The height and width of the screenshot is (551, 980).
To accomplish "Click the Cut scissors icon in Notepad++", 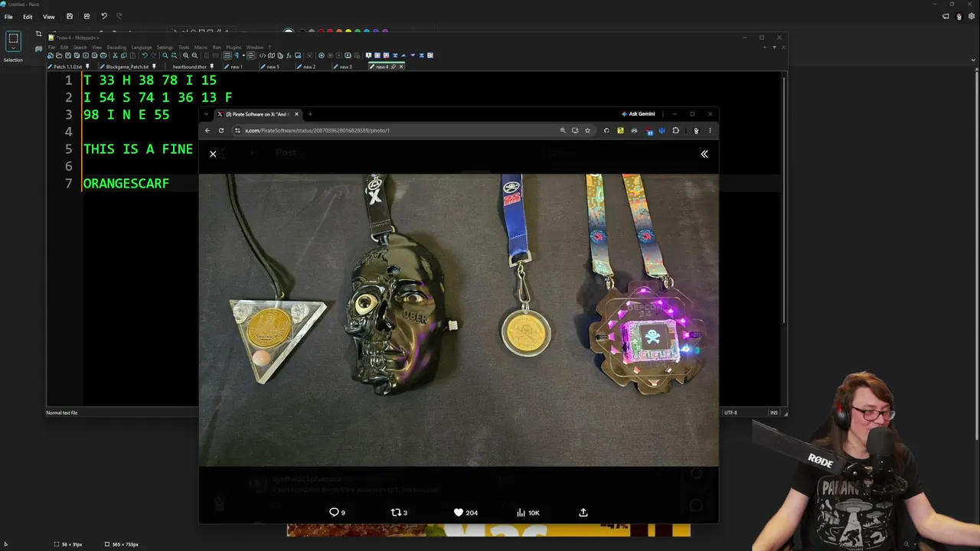I will (115, 55).
